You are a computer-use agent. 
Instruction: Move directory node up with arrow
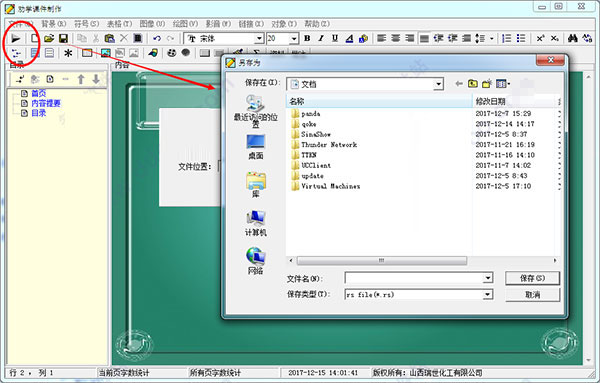(81, 79)
